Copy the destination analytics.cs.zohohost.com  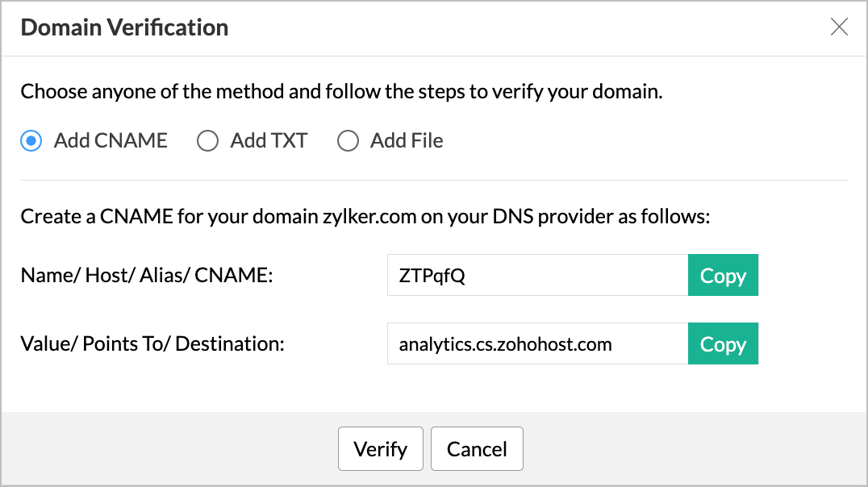(723, 343)
